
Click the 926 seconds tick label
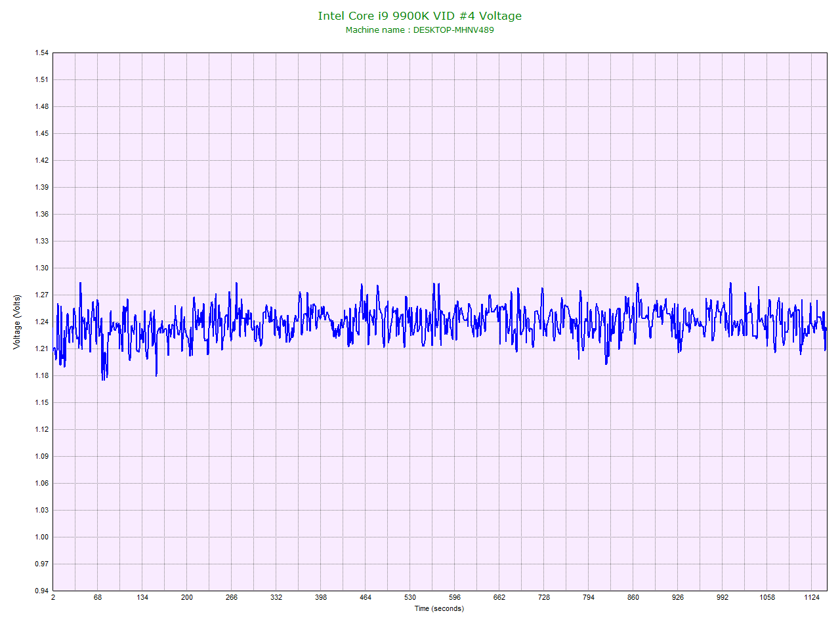pos(678,598)
